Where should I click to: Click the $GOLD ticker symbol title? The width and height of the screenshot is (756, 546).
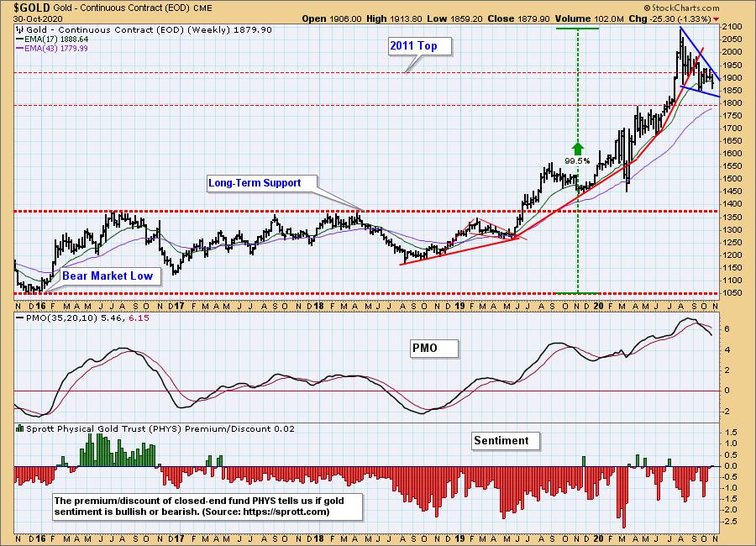click(32, 8)
